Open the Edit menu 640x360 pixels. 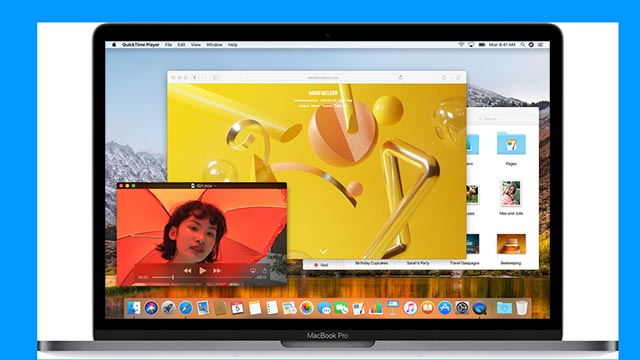coord(182,45)
